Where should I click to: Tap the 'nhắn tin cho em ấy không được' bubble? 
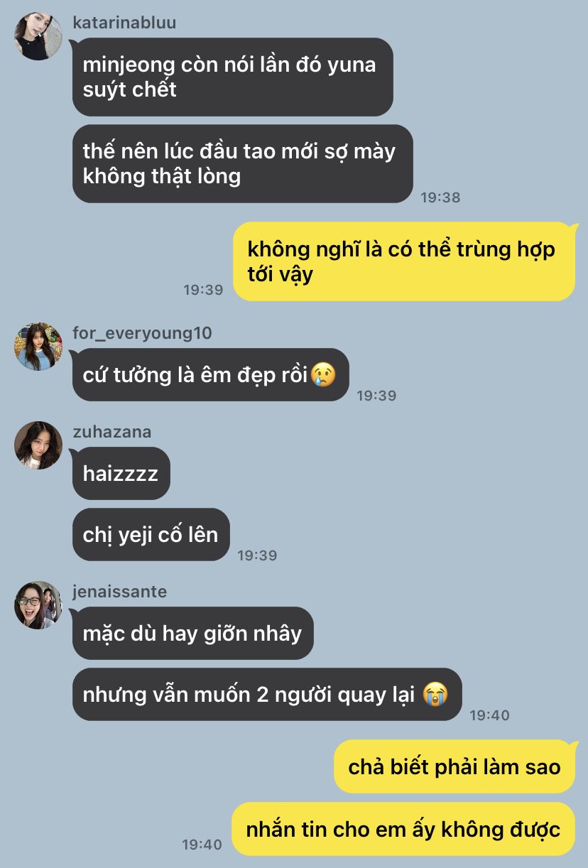(403, 829)
